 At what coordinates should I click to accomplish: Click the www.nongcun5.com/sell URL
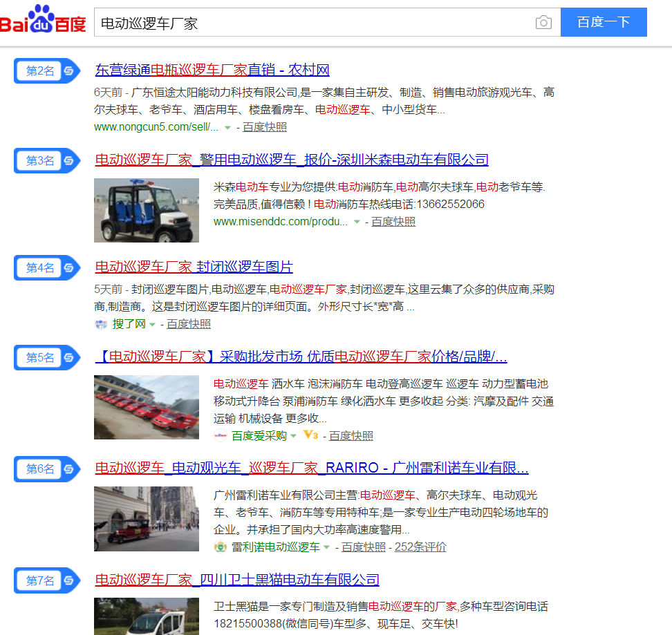156,127
